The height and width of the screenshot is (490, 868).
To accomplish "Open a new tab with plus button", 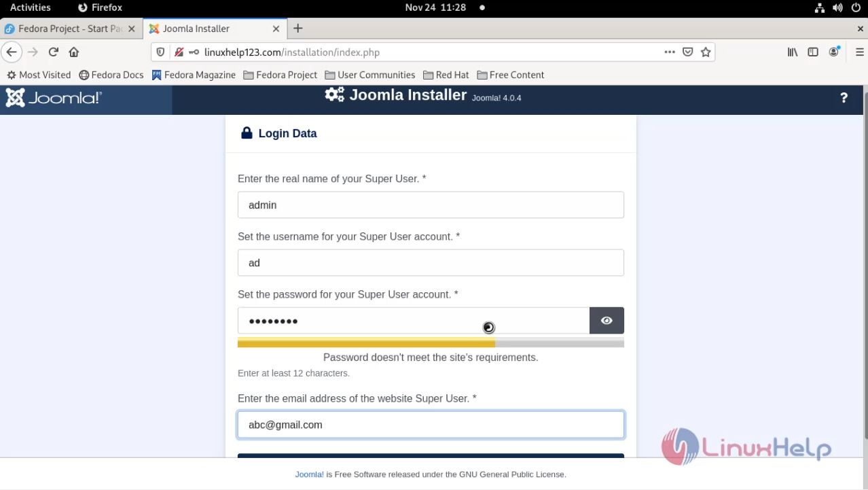I will (297, 29).
